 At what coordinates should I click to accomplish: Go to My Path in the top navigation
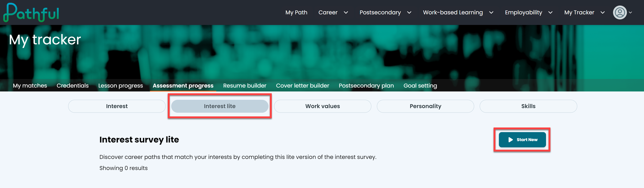point(296,12)
